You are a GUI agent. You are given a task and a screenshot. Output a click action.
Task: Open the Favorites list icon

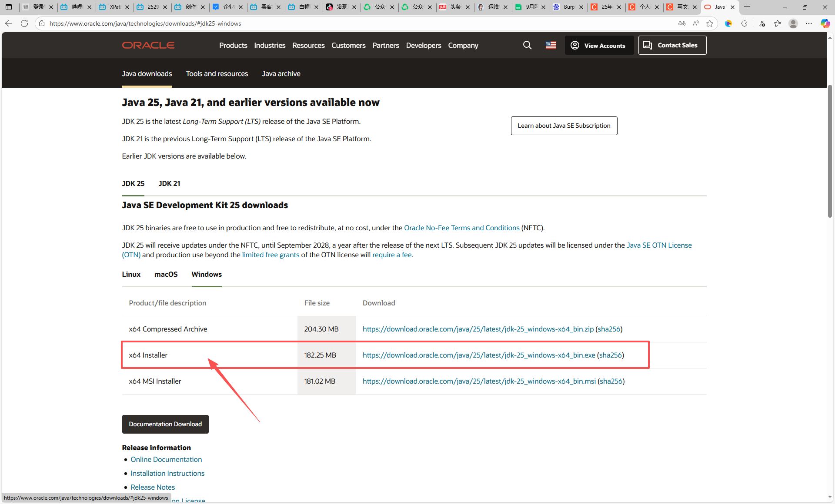point(778,23)
